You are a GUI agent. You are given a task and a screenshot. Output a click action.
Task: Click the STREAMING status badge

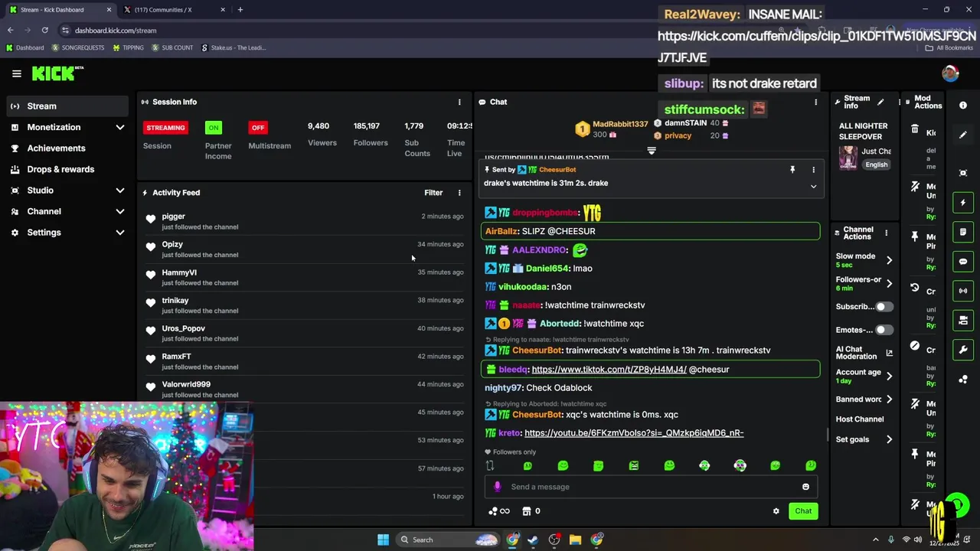(x=165, y=128)
